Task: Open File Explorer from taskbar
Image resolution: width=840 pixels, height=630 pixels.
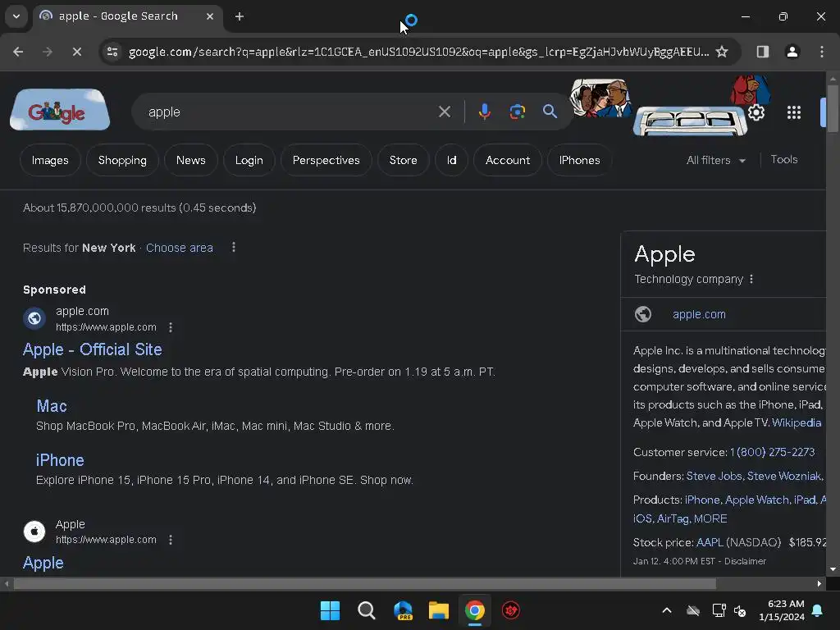Action: [x=439, y=610]
